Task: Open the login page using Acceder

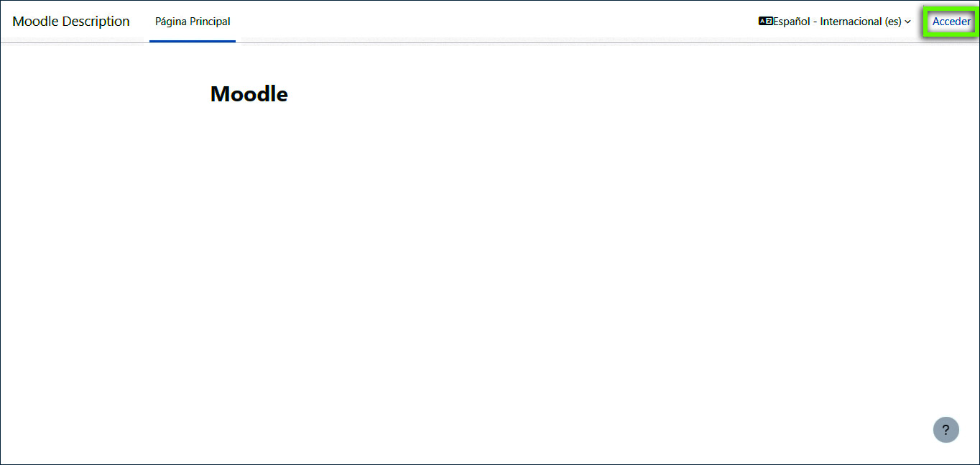Action: coord(951,22)
